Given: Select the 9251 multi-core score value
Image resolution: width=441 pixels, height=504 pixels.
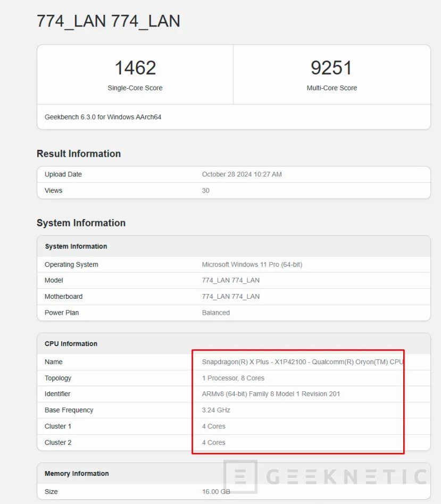Looking at the screenshot, I should coord(331,68).
